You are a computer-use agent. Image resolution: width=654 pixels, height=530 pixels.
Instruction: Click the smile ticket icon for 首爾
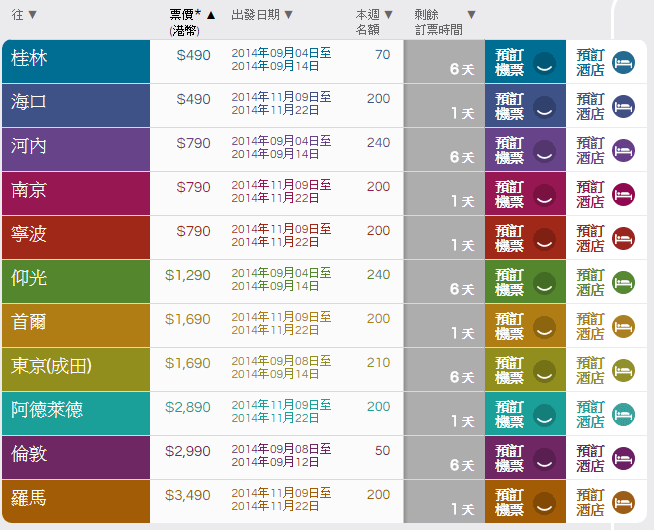point(544,327)
